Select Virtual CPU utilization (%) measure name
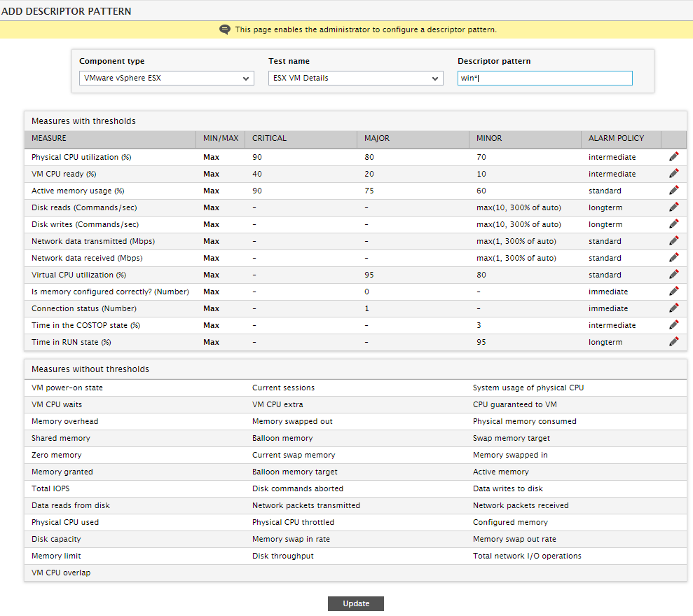Screen dimensions: 693x616 point(78,275)
